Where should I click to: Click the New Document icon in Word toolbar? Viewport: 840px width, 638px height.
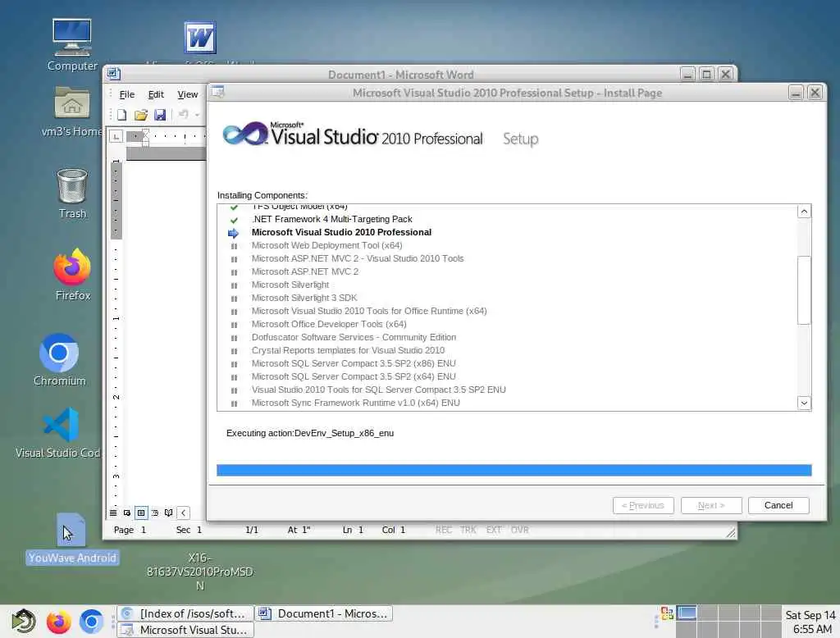point(121,115)
